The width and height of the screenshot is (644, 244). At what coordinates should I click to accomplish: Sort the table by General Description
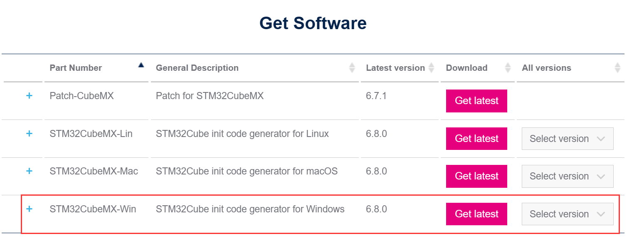point(352,67)
